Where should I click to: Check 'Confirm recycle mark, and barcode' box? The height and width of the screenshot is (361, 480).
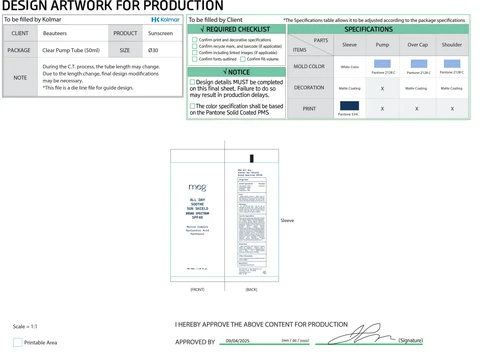[x=195, y=46]
